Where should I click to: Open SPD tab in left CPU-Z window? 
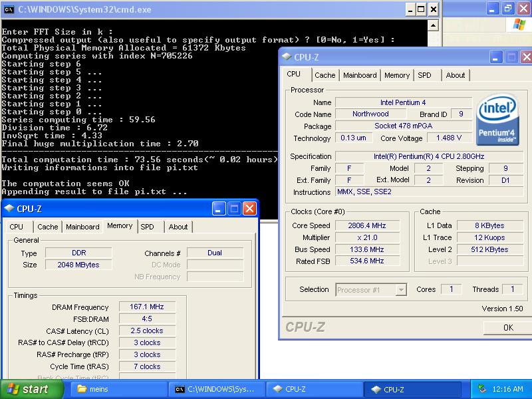tap(147, 227)
